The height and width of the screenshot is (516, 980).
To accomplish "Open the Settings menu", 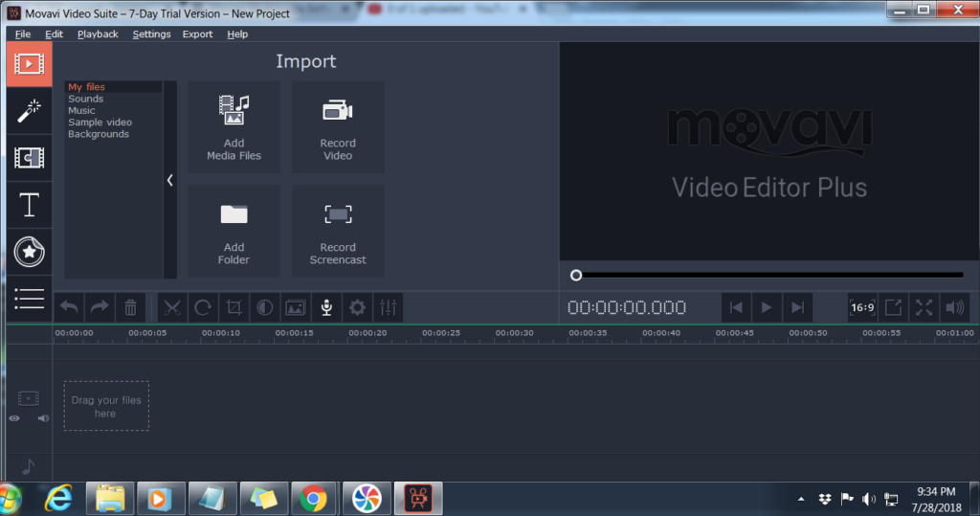I will click(151, 34).
